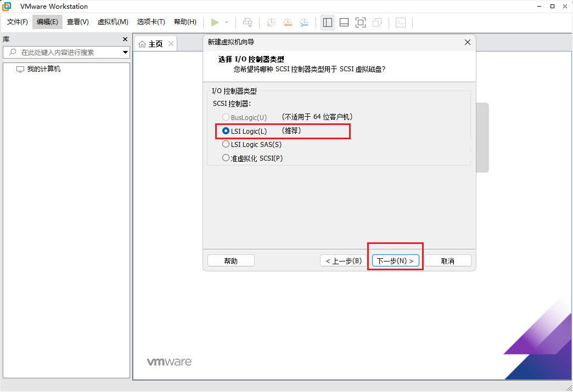Open the 文件(F) menu
573x392 pixels.
point(18,22)
